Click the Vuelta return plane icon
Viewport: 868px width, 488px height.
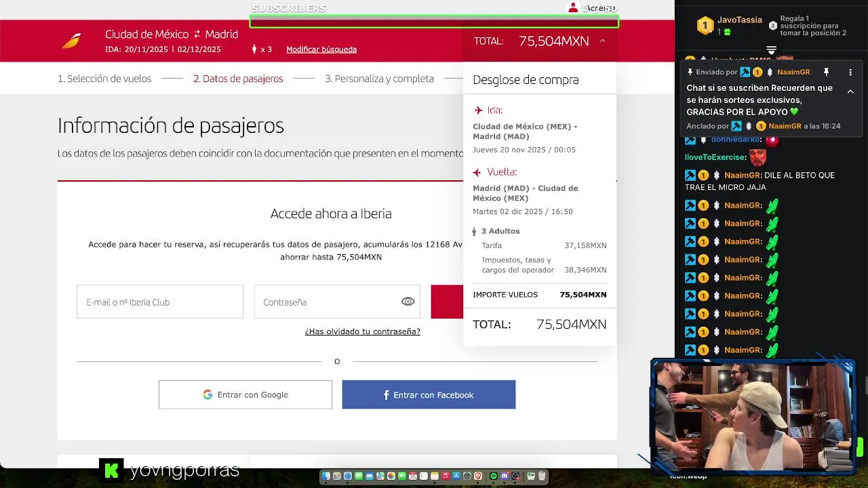click(477, 172)
